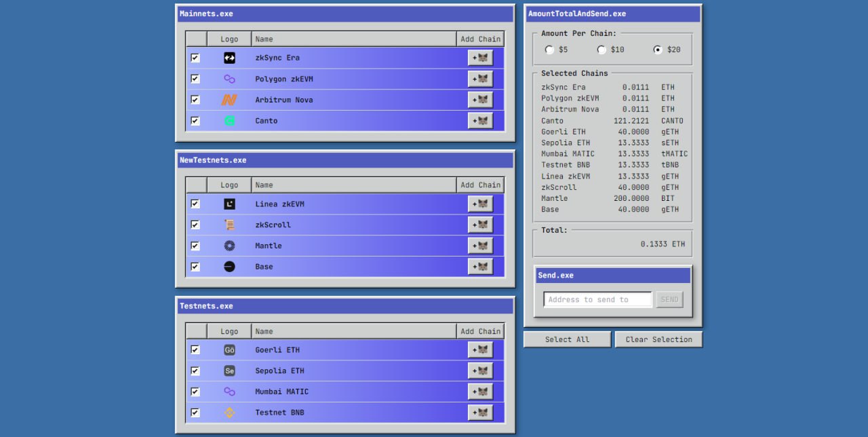This screenshot has width=868, height=437.
Task: Uncheck the Canto checkbox
Action: pyautogui.click(x=195, y=121)
